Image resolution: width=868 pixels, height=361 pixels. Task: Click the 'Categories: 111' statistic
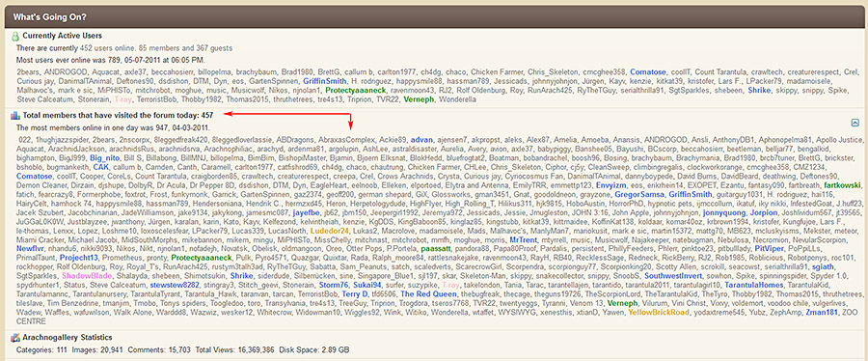[41, 350]
